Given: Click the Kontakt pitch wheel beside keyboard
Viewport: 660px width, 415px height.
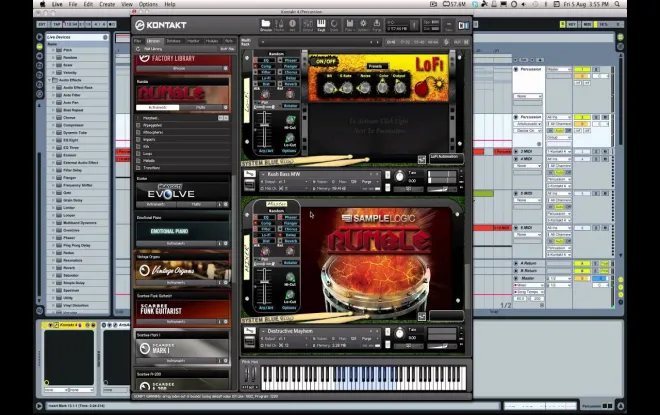Looking at the screenshot, I should (247, 373).
